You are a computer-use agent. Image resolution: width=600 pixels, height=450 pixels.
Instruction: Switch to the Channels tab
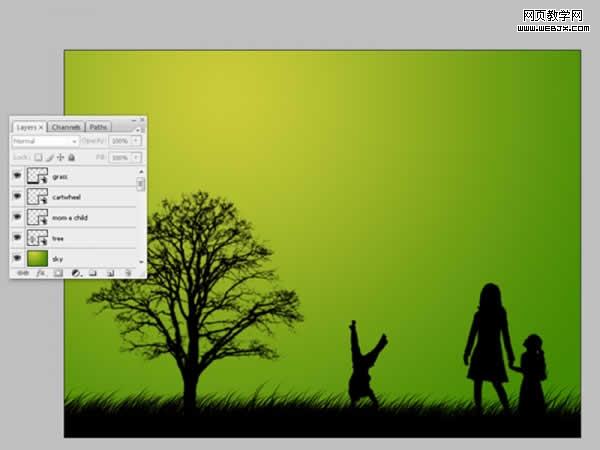point(66,127)
